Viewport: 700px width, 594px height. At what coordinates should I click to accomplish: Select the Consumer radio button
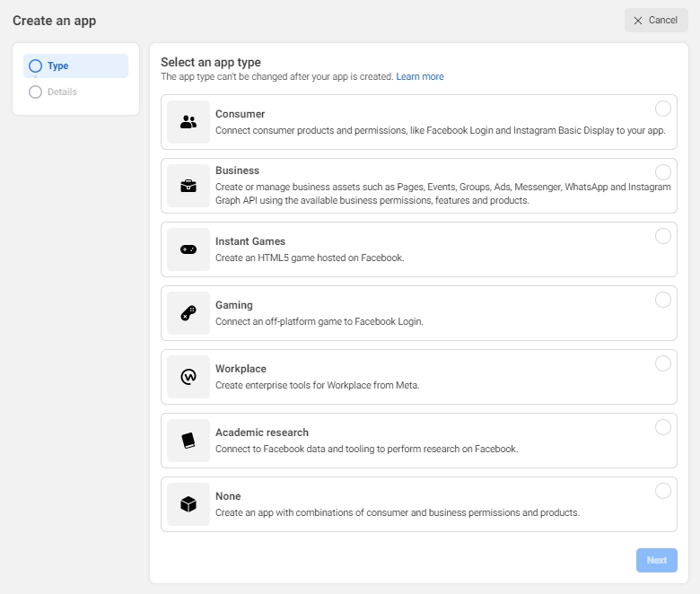pyautogui.click(x=663, y=109)
